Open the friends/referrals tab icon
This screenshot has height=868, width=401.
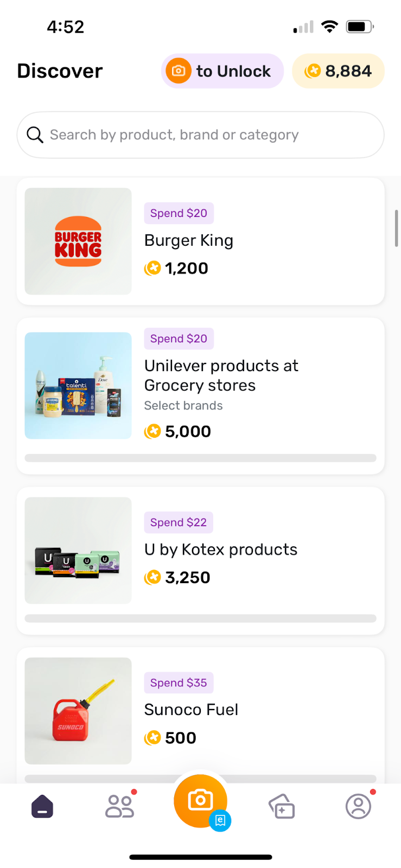[x=119, y=806]
